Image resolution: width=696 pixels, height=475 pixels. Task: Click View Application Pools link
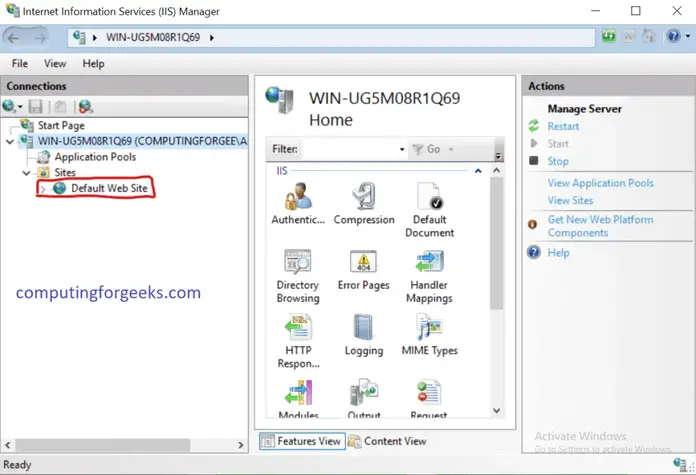point(600,183)
